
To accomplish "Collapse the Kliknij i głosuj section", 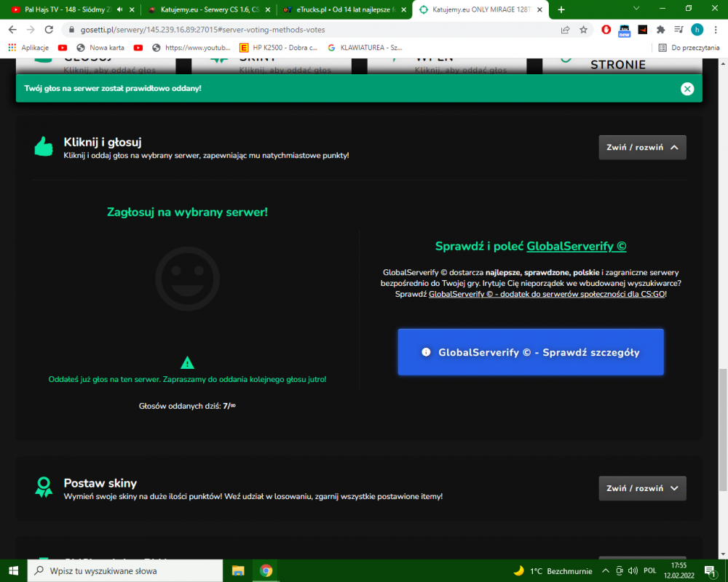I will coord(642,148).
